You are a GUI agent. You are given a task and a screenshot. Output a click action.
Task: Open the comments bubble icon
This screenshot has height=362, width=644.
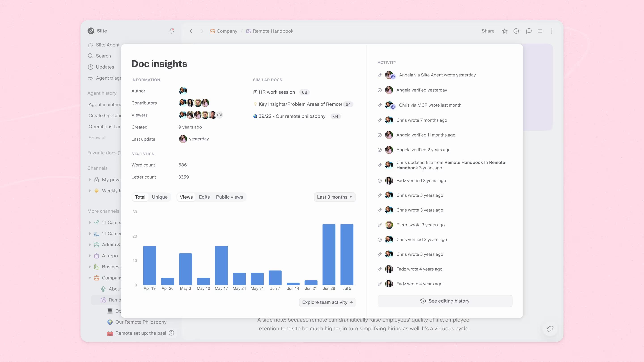(528, 31)
